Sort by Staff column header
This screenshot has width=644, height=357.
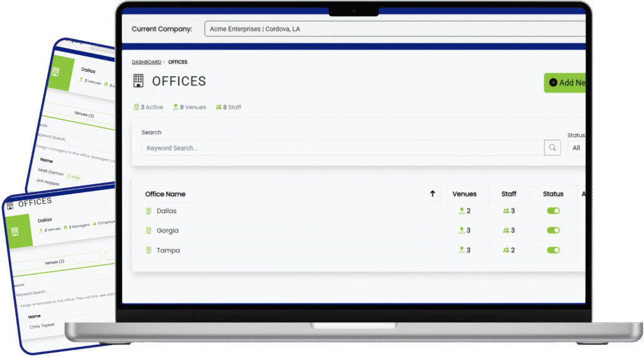(508, 194)
